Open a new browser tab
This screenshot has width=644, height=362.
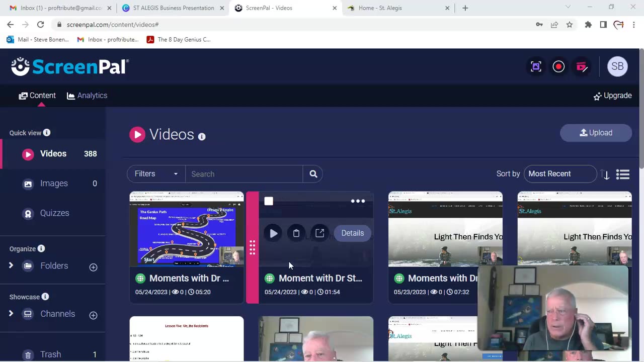point(465,8)
